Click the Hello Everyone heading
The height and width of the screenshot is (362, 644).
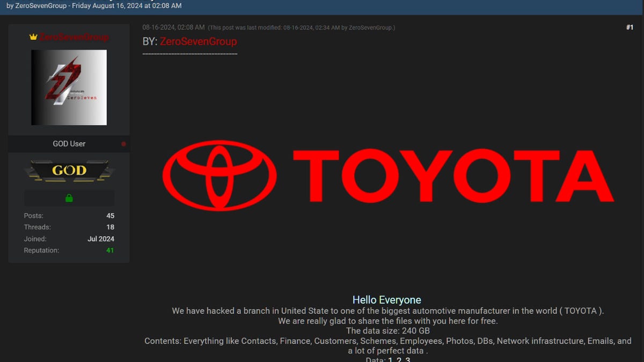tap(387, 300)
